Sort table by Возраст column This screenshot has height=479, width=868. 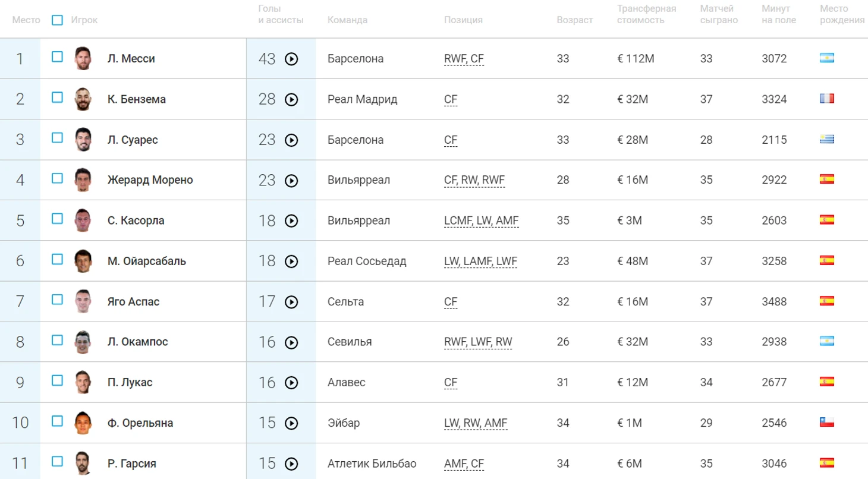tap(575, 20)
